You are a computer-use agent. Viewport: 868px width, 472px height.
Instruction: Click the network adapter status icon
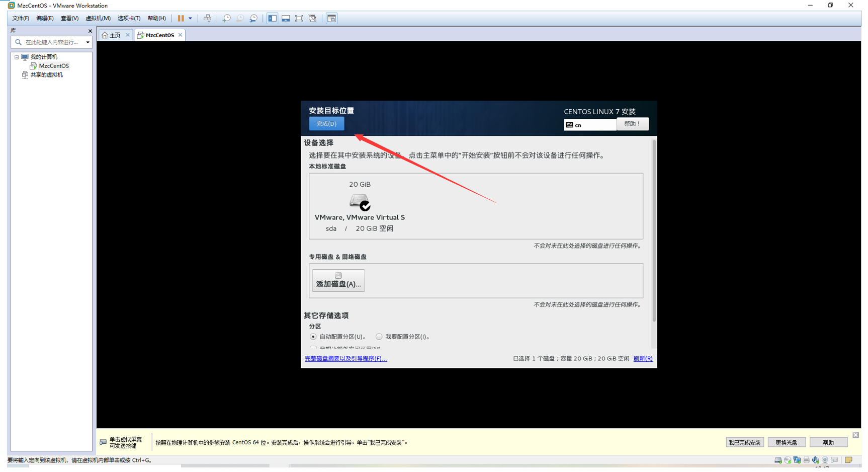(x=797, y=460)
